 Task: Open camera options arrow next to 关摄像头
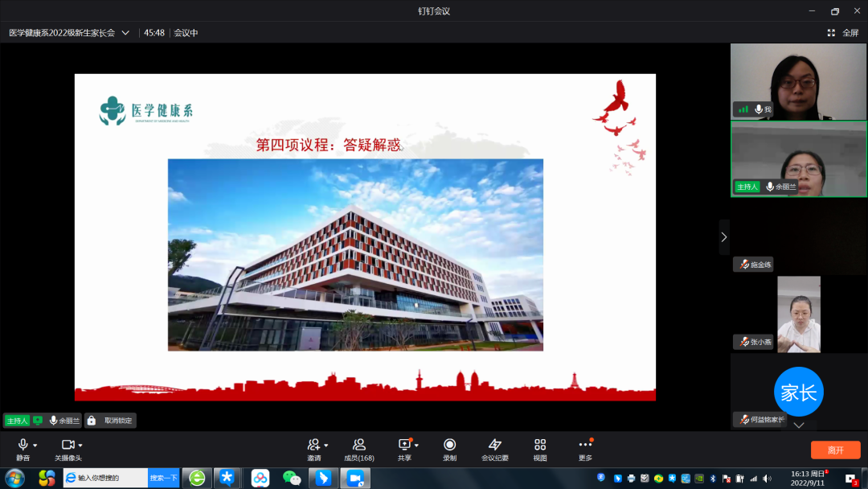[80, 446]
